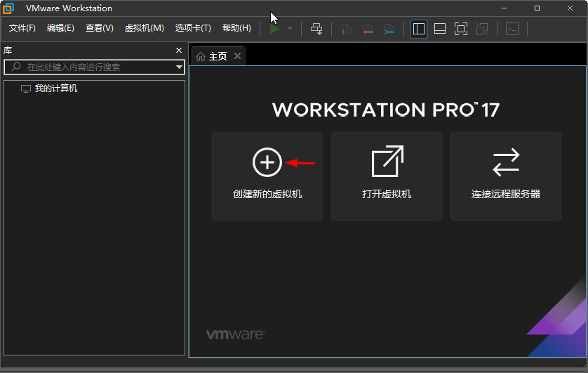The image size is (588, 373).
Task: Open the 查看(V) menu
Action: (100, 28)
